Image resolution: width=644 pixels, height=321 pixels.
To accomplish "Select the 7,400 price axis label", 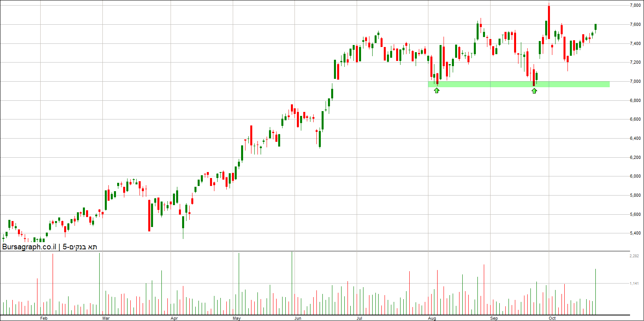I will coord(635,43).
